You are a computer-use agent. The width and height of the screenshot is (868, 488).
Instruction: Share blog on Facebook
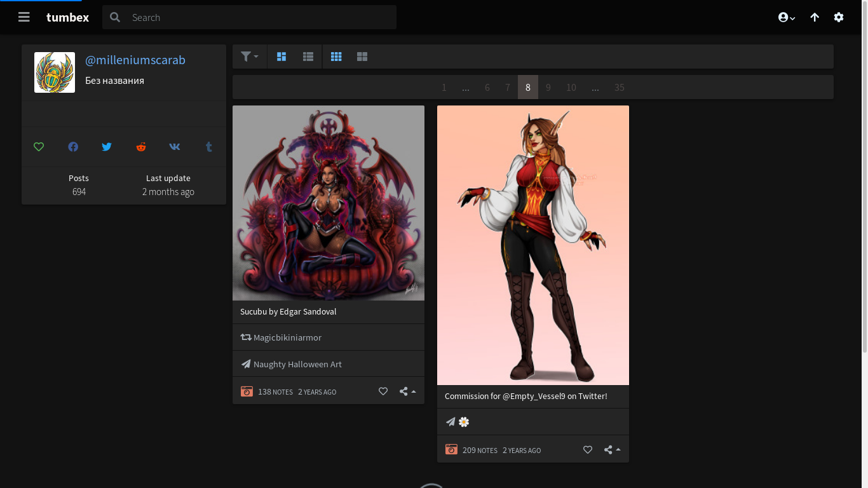pyautogui.click(x=73, y=147)
